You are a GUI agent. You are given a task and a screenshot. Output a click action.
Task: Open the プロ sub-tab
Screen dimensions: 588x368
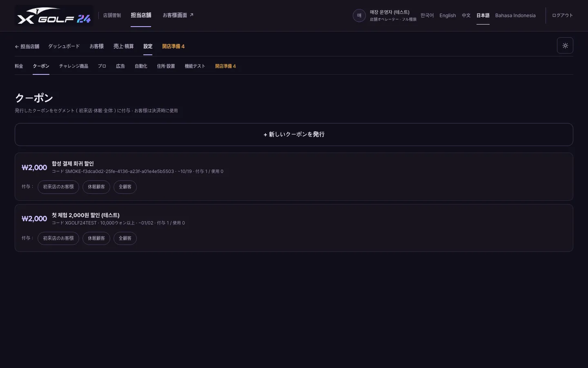(102, 66)
